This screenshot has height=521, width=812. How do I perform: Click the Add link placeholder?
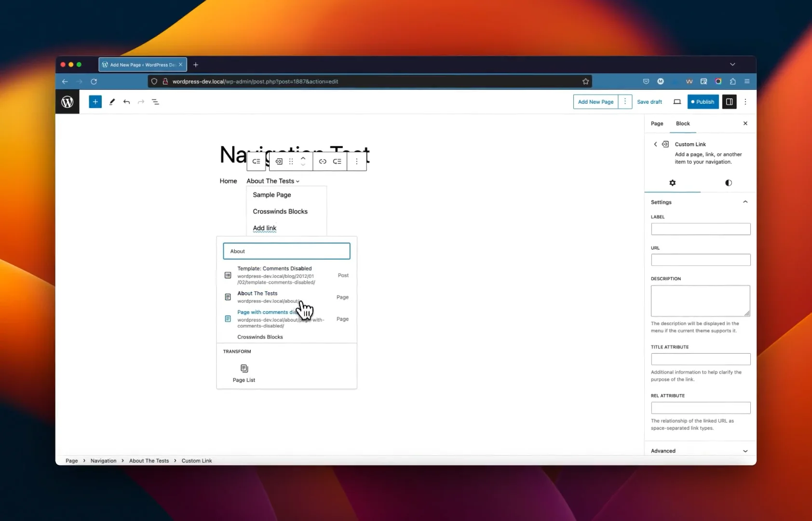point(265,228)
